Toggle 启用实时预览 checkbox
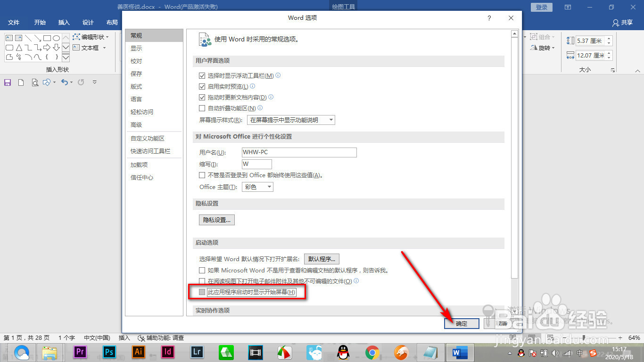Image resolution: width=644 pixels, height=362 pixels. [x=202, y=86]
